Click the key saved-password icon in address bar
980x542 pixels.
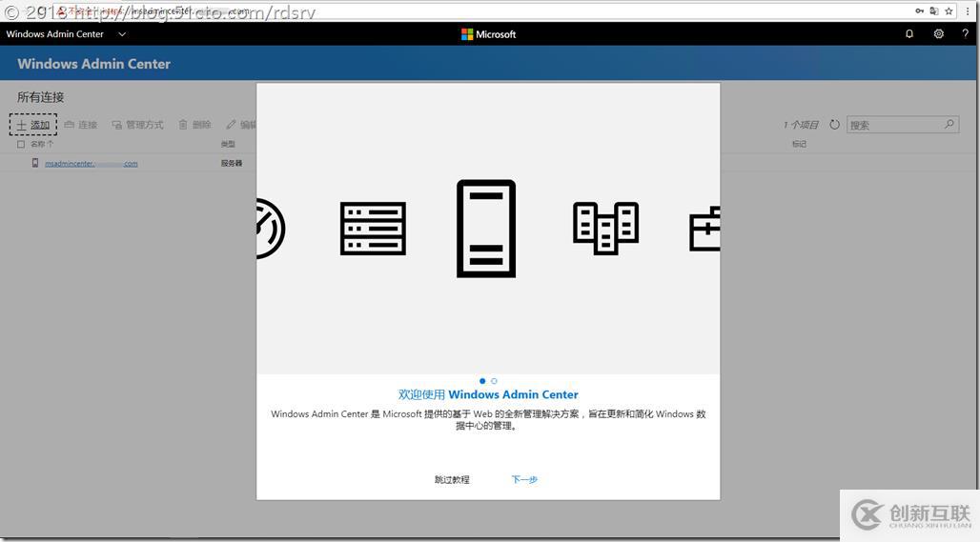919,10
